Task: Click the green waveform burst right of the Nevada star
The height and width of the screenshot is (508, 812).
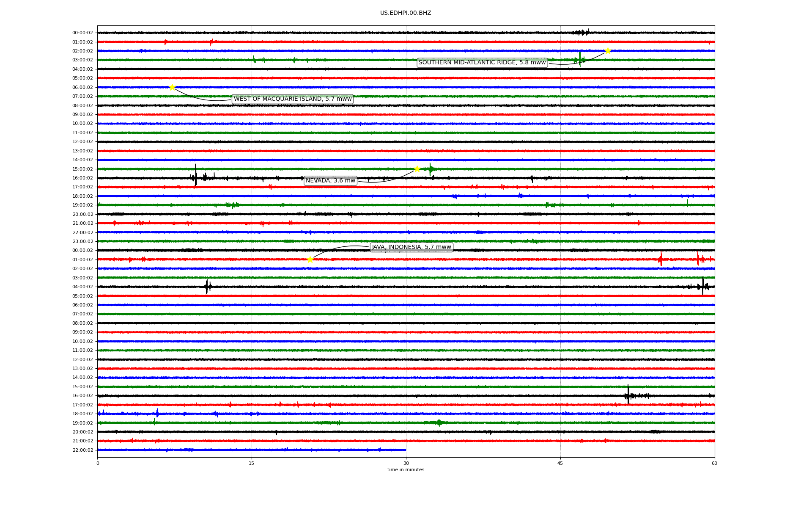Action: coord(431,169)
